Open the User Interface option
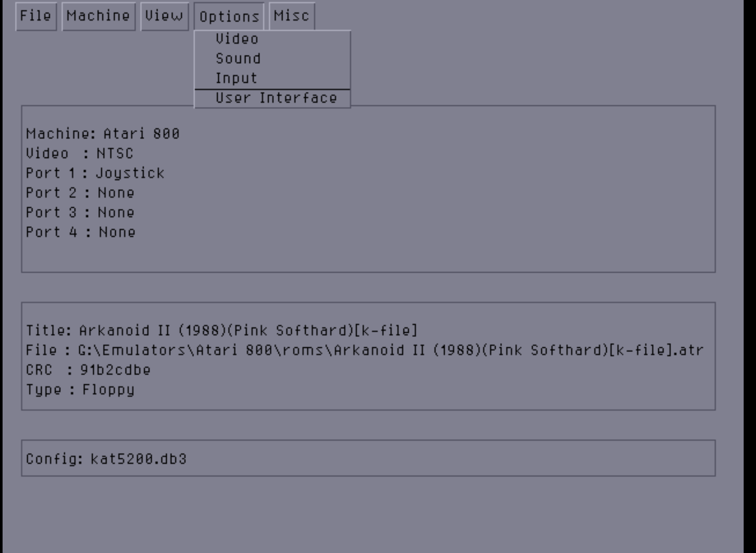Viewport: 756px width, 553px height. click(x=272, y=98)
